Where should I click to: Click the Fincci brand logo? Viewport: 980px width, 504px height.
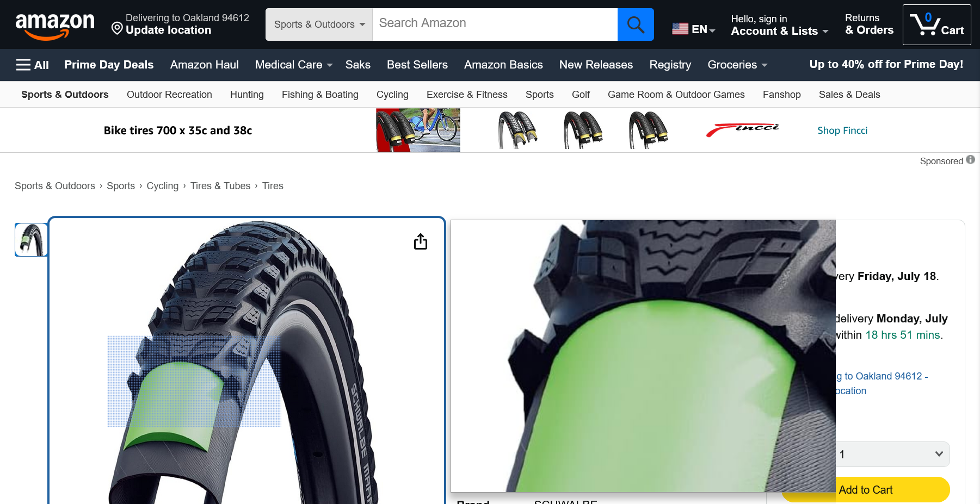click(x=742, y=130)
